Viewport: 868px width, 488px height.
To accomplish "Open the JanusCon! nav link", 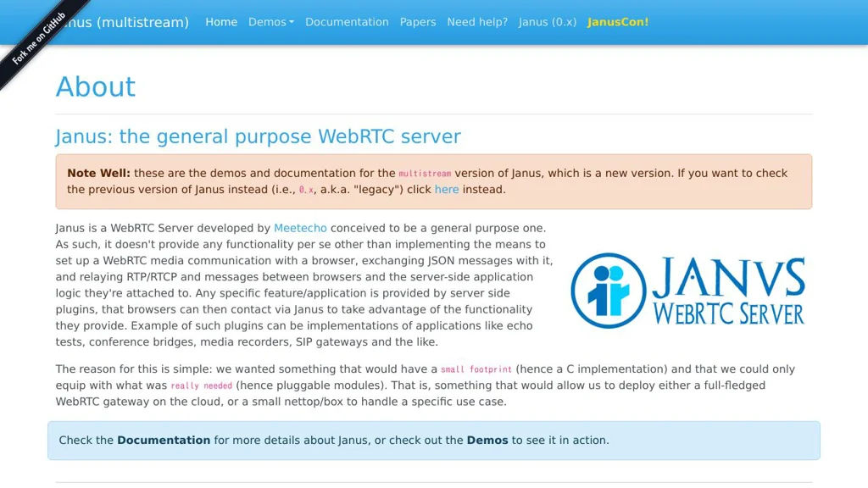I will pos(618,22).
